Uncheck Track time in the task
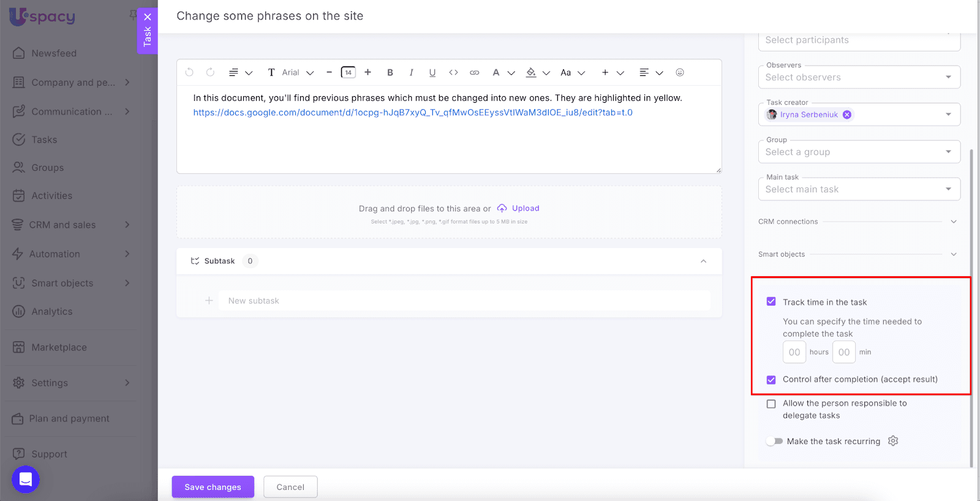980x501 pixels. (x=771, y=302)
